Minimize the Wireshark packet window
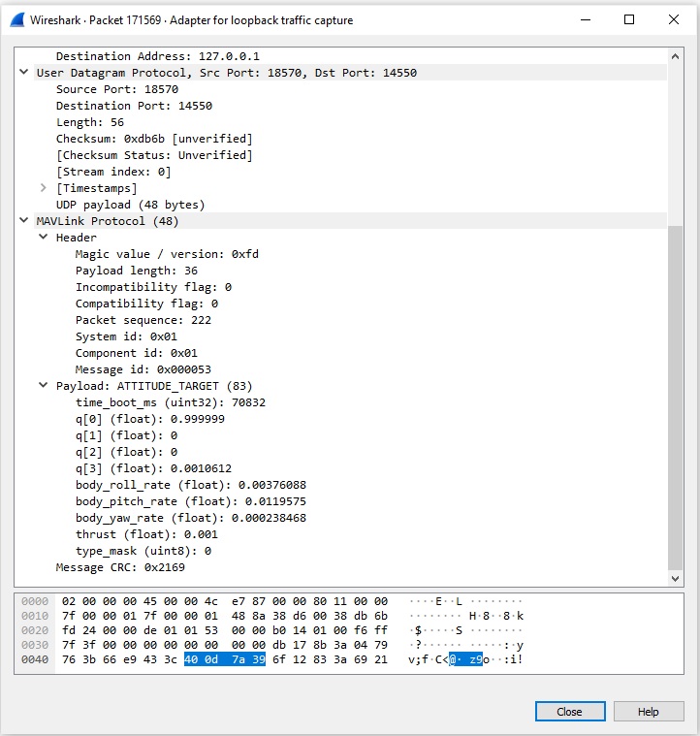Viewport: 700px width, 736px height. pos(586,19)
